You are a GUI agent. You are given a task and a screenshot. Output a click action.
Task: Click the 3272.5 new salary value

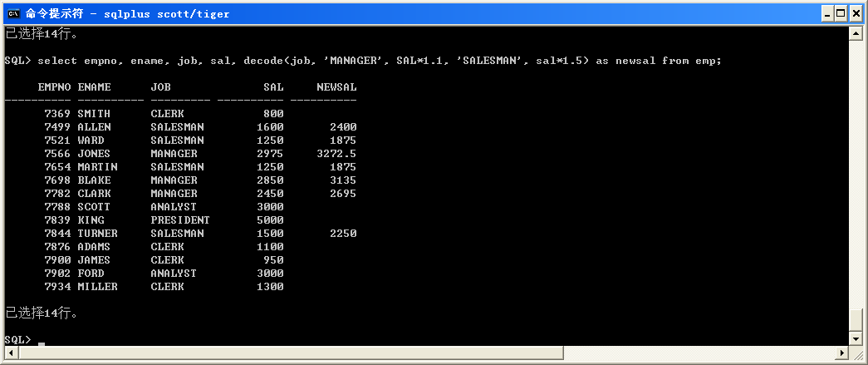[336, 154]
